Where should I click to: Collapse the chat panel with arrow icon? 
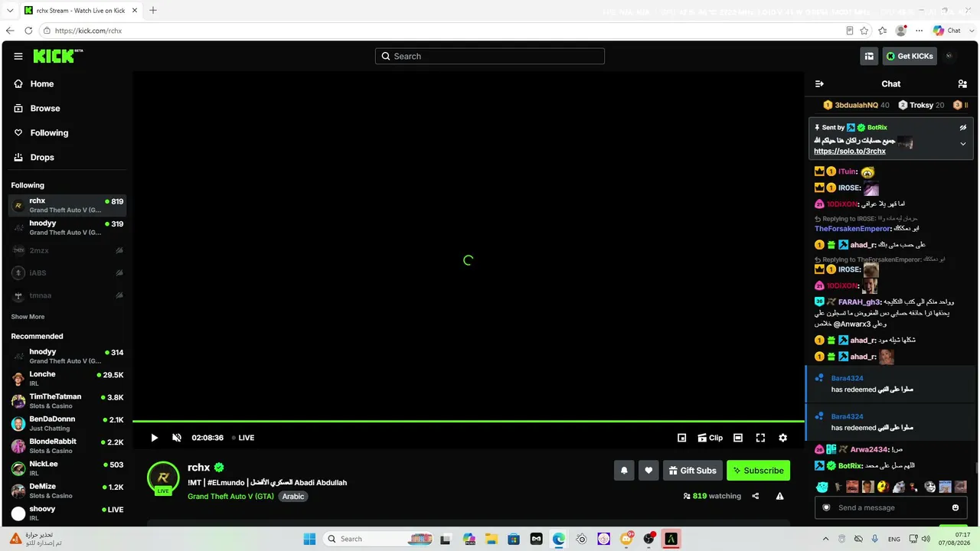tap(819, 84)
